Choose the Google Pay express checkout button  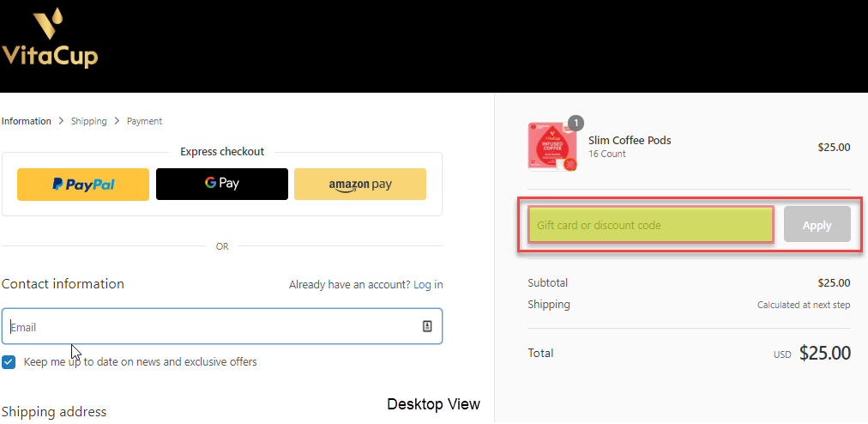click(x=222, y=184)
